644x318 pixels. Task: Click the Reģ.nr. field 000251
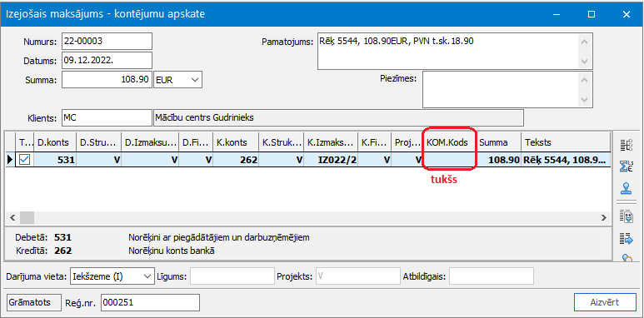click(150, 303)
